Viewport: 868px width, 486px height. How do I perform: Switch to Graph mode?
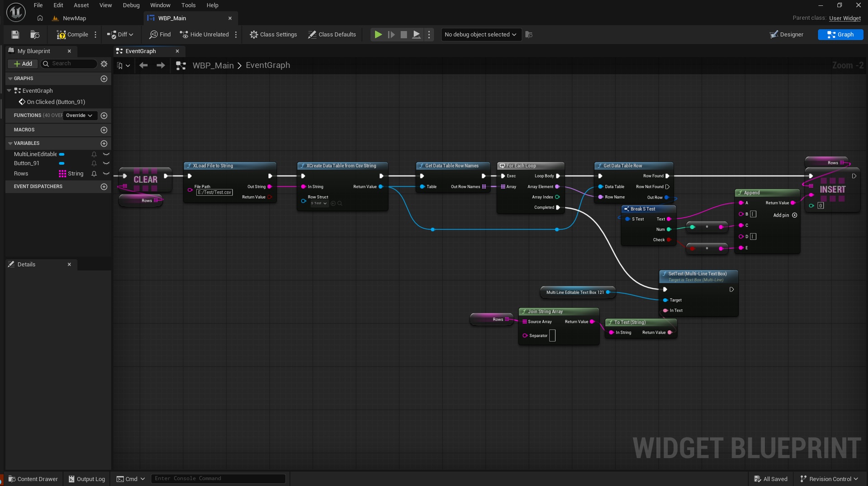tap(840, 34)
